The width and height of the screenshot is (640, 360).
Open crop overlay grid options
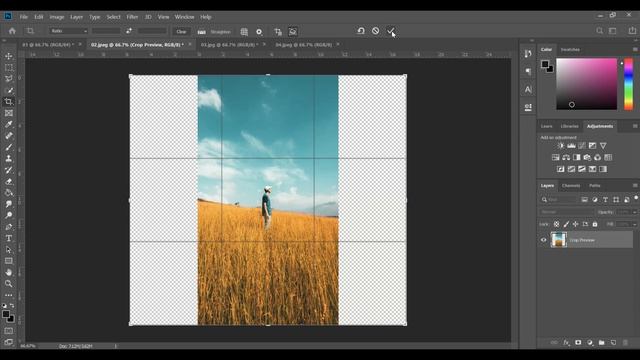244,31
